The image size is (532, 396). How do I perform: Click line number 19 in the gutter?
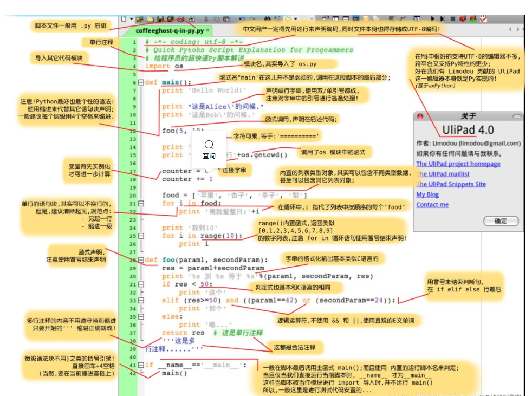133,187
